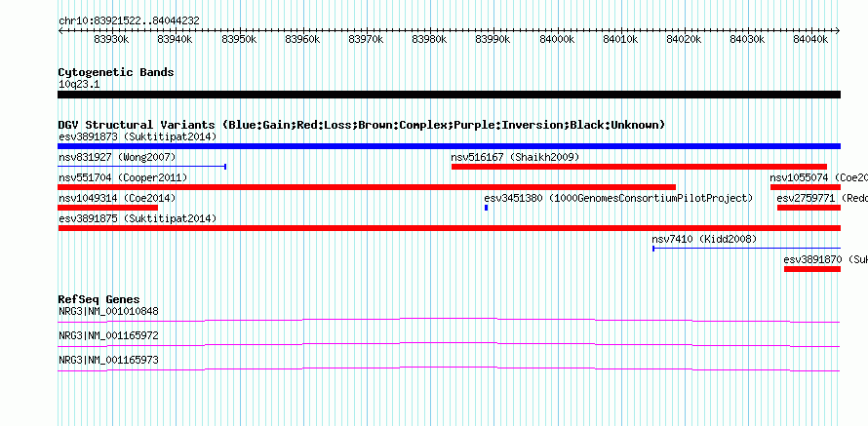Select the magenta NM_001165973 gene line
Viewport: 868px width, 426px height.
click(449, 369)
